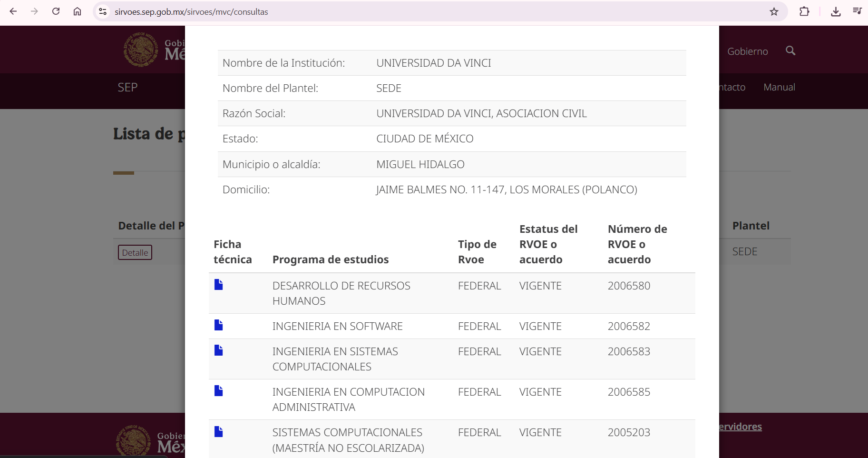The height and width of the screenshot is (458, 868).
Task: Click the Detalle button in the table
Action: click(x=135, y=252)
